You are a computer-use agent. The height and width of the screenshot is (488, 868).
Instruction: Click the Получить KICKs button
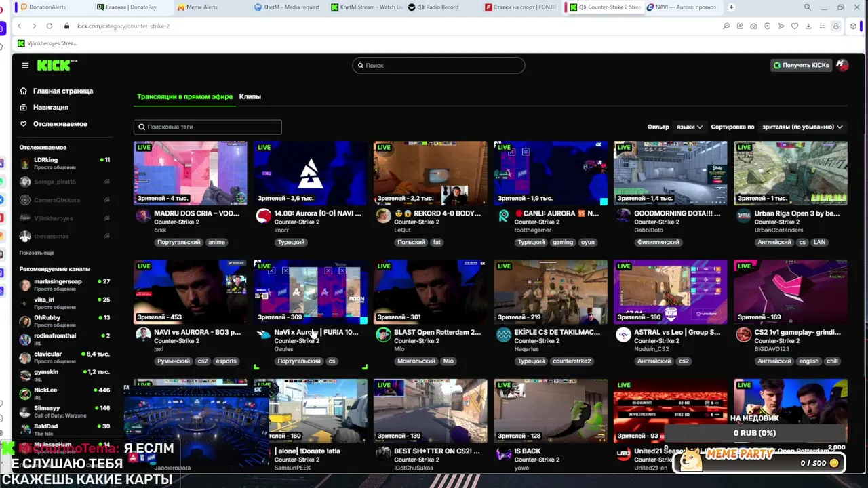pyautogui.click(x=801, y=65)
